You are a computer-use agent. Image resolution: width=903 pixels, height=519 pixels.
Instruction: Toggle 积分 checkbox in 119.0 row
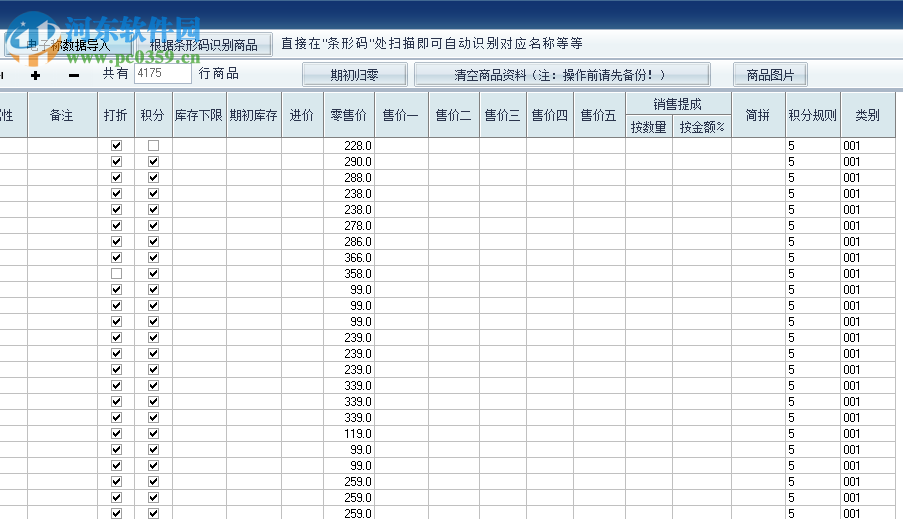tap(153, 433)
